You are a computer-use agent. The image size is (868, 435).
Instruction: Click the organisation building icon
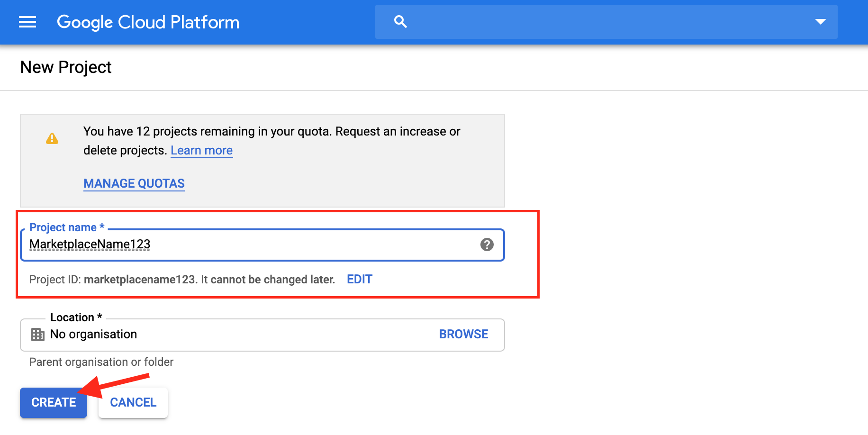38,335
